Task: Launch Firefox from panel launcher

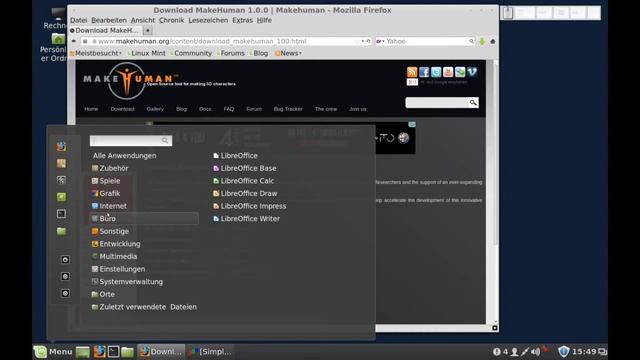Action: pyautogui.click(x=99, y=351)
